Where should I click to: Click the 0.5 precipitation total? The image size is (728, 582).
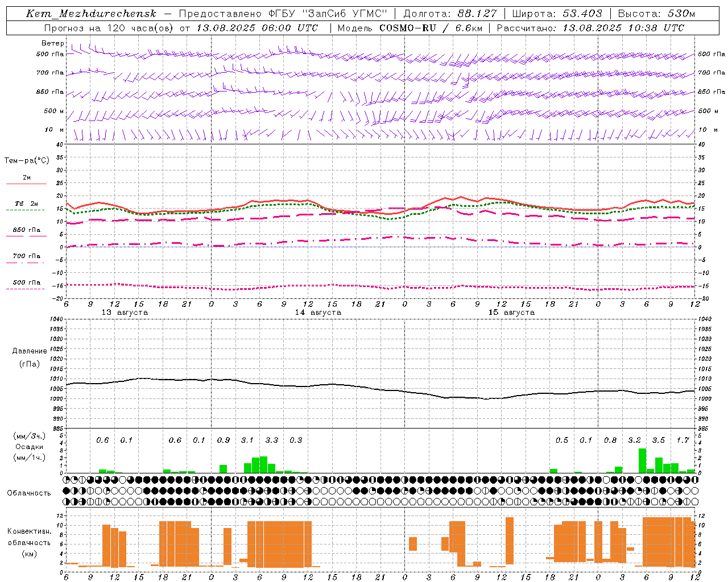pos(562,440)
